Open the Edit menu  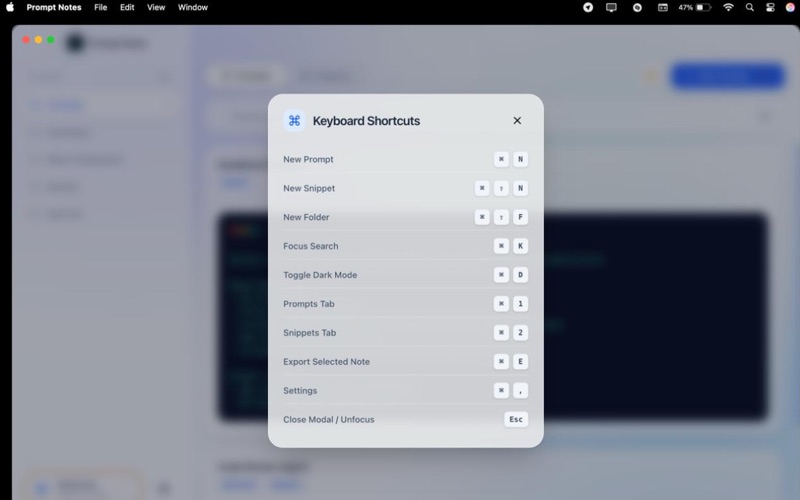point(127,7)
